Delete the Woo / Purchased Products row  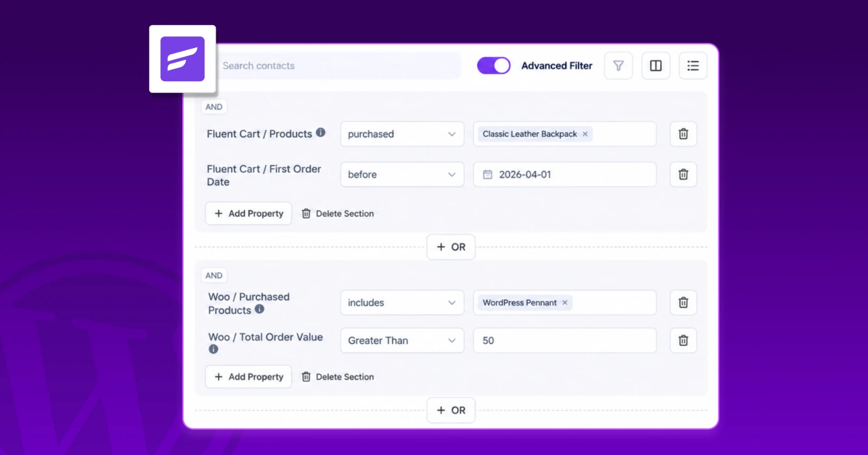[684, 302]
